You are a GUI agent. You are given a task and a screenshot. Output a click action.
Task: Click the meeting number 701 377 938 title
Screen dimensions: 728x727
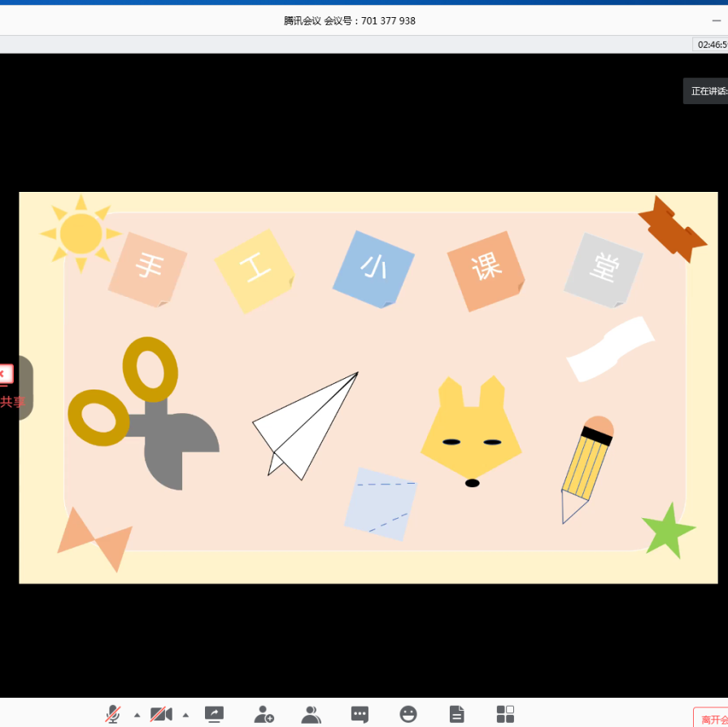coord(350,21)
